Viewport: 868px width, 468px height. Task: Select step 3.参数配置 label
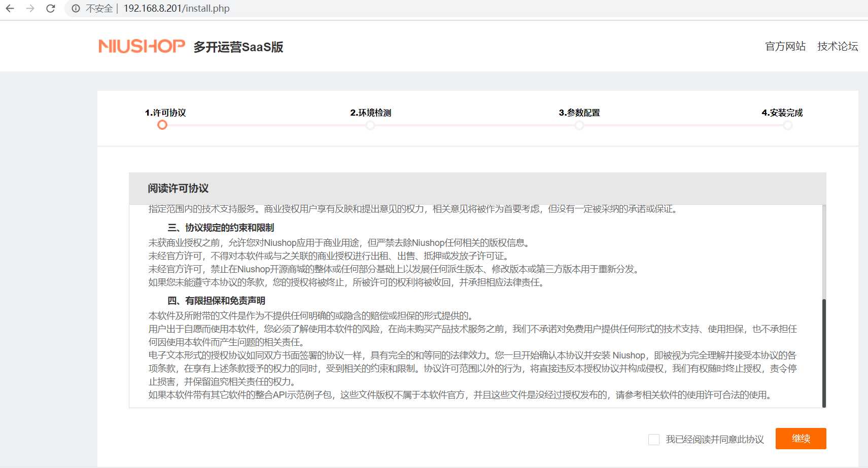579,113
